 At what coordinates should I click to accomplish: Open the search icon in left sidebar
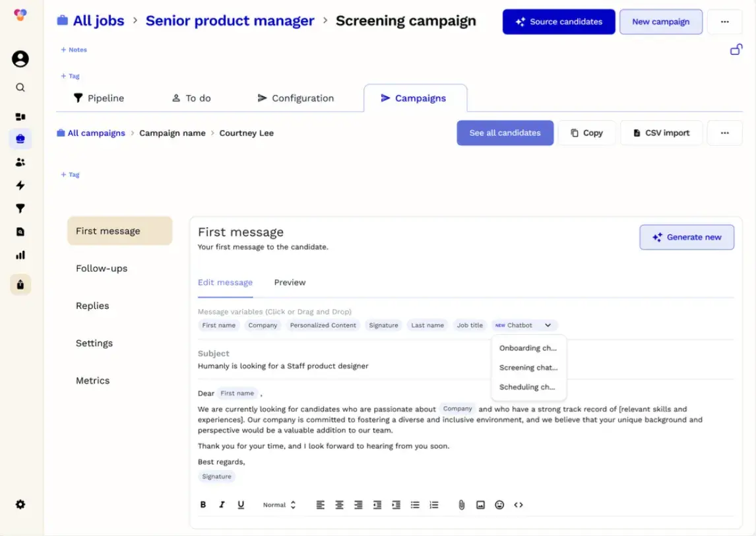tap(20, 87)
